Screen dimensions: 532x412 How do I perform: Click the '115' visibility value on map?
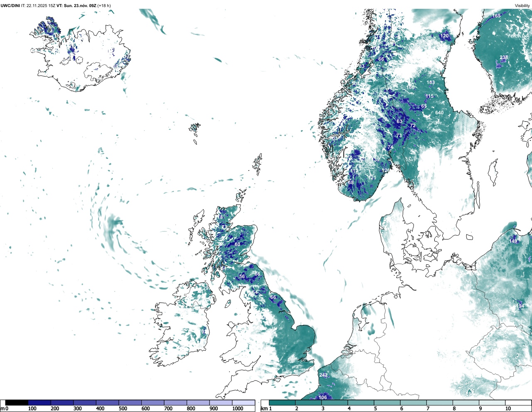429,96
